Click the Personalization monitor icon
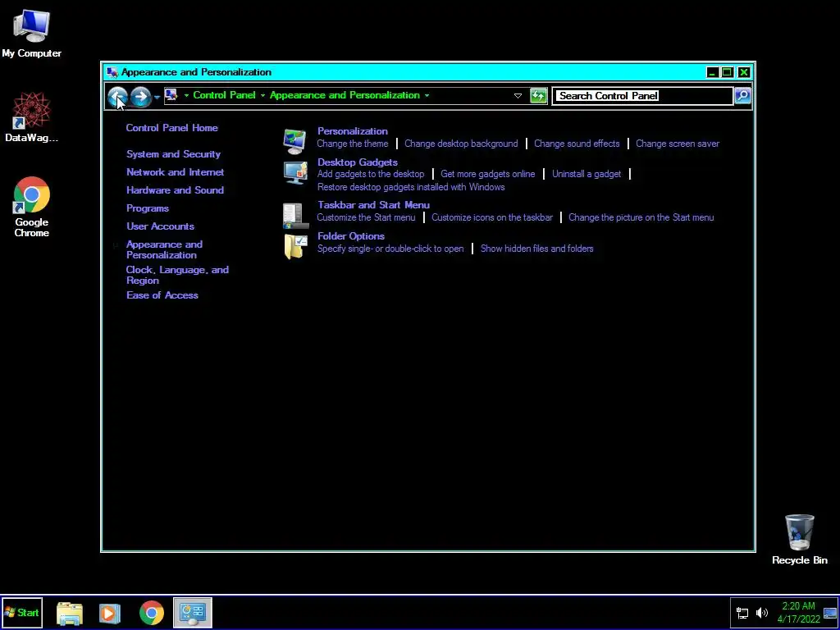 pos(295,142)
